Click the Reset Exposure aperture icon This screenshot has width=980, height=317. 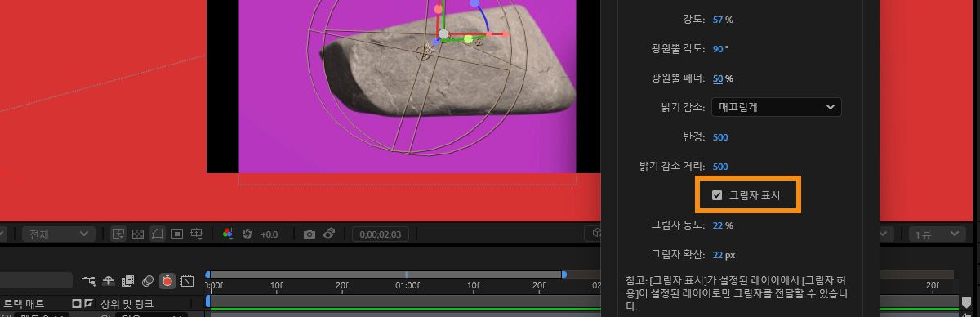[x=247, y=234]
